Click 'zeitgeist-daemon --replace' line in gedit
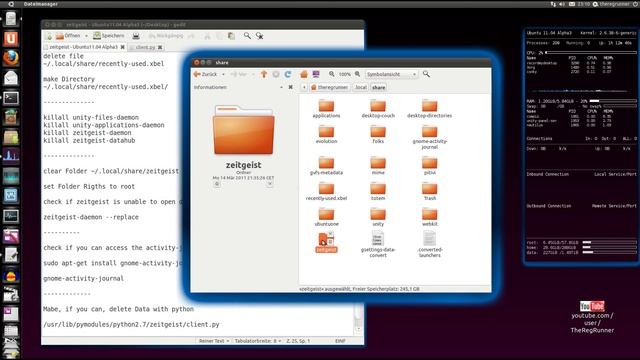Image resolution: width=640 pixels, height=360 pixels. (91, 217)
